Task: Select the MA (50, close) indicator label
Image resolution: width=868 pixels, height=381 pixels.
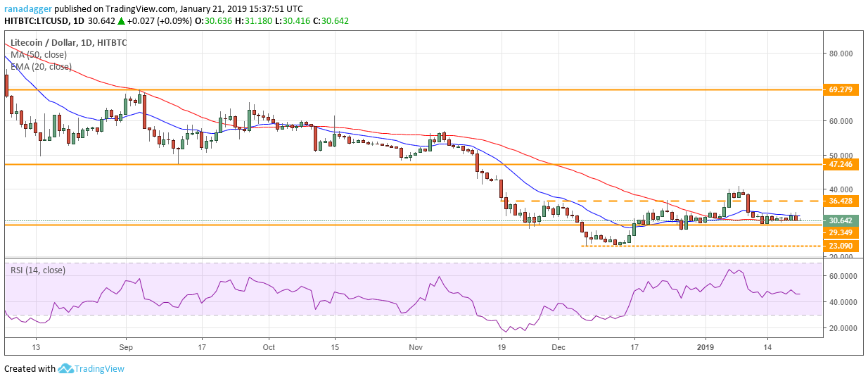Action: coord(38,55)
